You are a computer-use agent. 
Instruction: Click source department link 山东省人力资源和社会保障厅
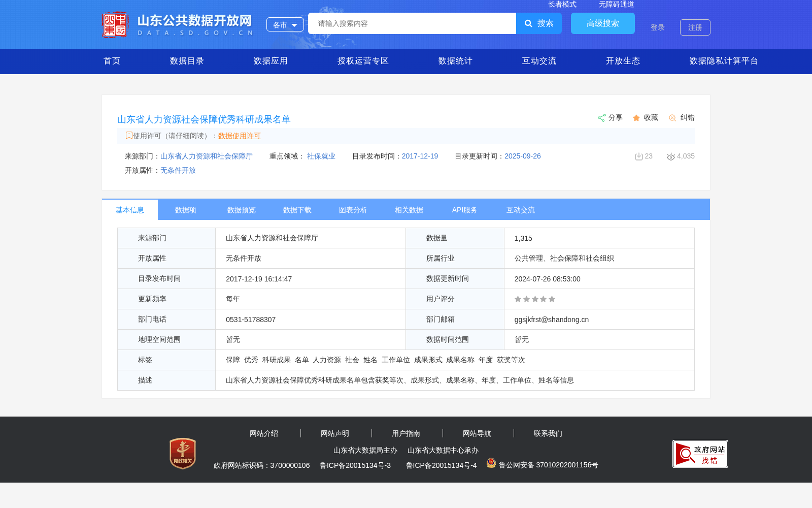pos(207,156)
